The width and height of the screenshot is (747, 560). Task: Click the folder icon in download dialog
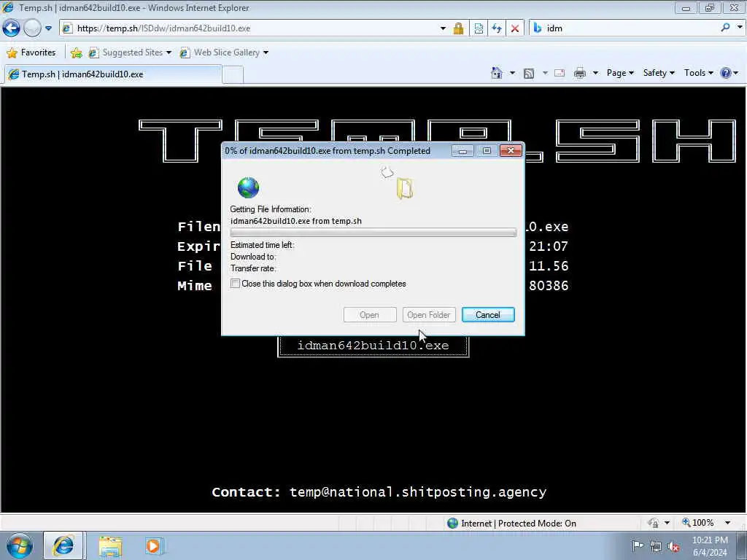coord(404,188)
